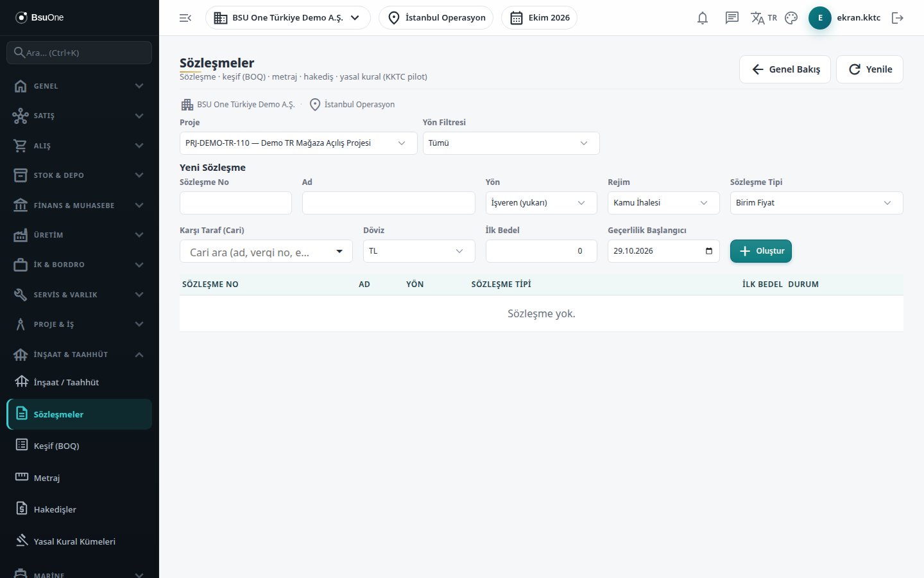Open İnşaat / Taahhüt sidebar item
Viewport: 924px width, 578px height.
[x=80, y=382]
